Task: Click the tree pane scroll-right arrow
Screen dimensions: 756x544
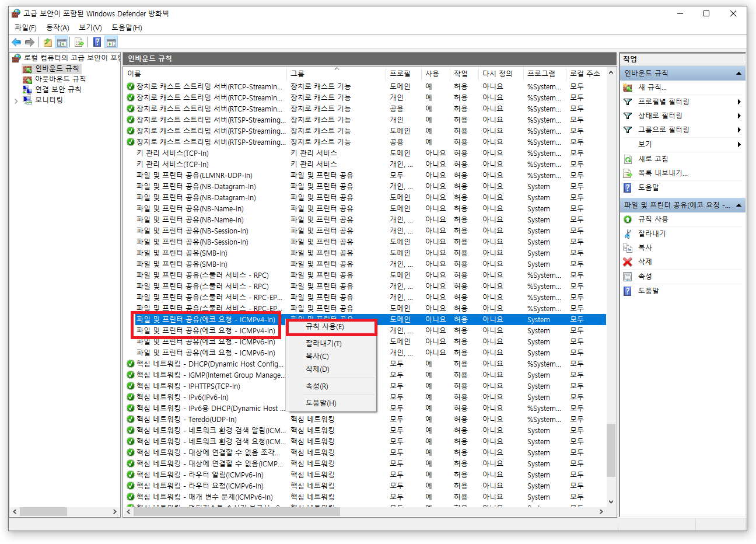Action: [x=115, y=511]
